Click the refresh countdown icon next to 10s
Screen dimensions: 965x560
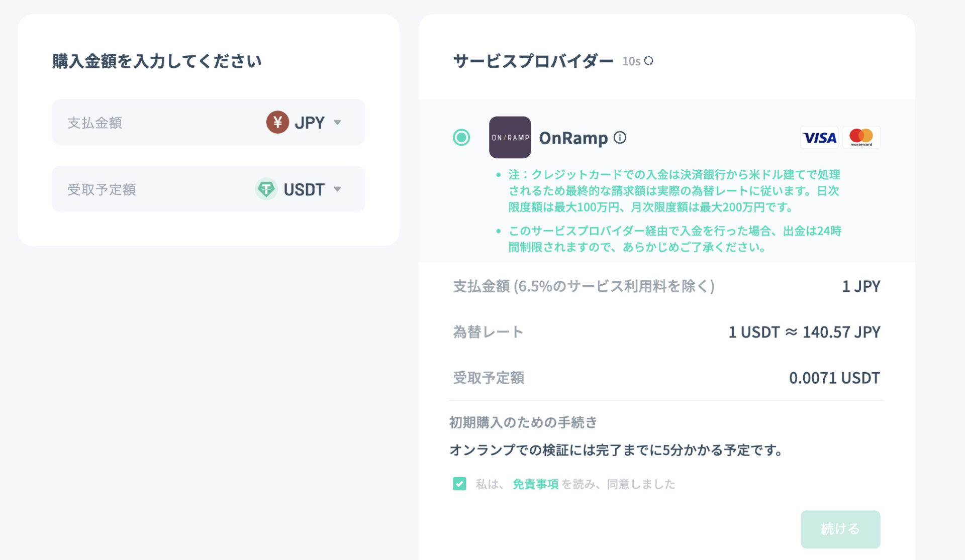tap(649, 61)
